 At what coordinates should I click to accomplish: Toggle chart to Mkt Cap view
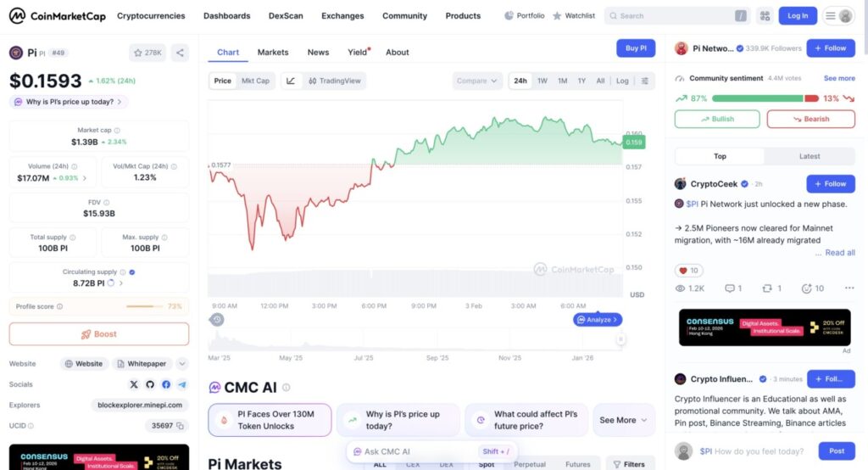[x=255, y=81]
